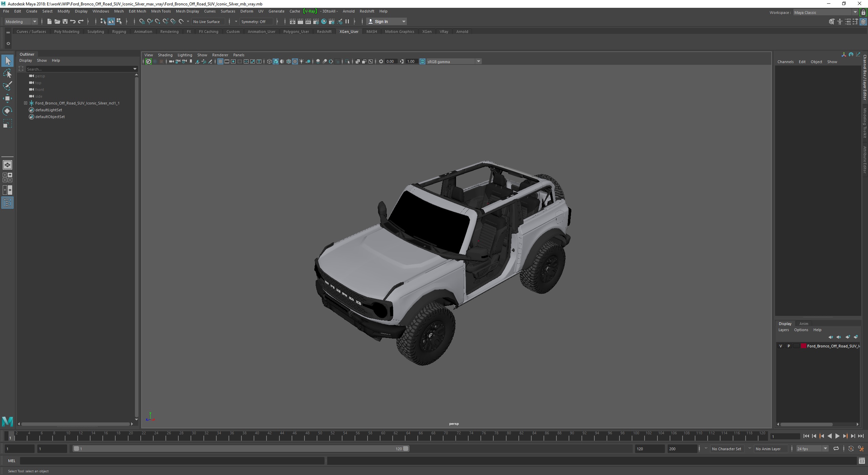Undo the last action

[73, 21]
